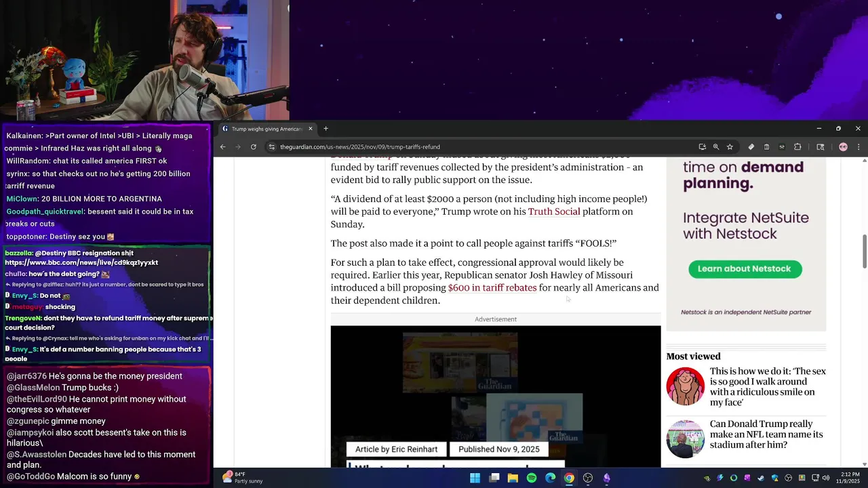
Task: Open the Chrome profile avatar
Action: [843, 146]
